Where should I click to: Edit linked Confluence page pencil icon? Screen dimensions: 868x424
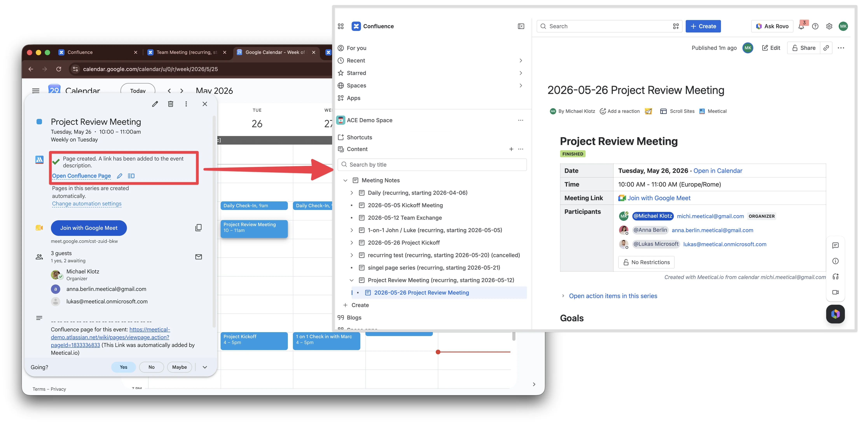click(x=120, y=176)
